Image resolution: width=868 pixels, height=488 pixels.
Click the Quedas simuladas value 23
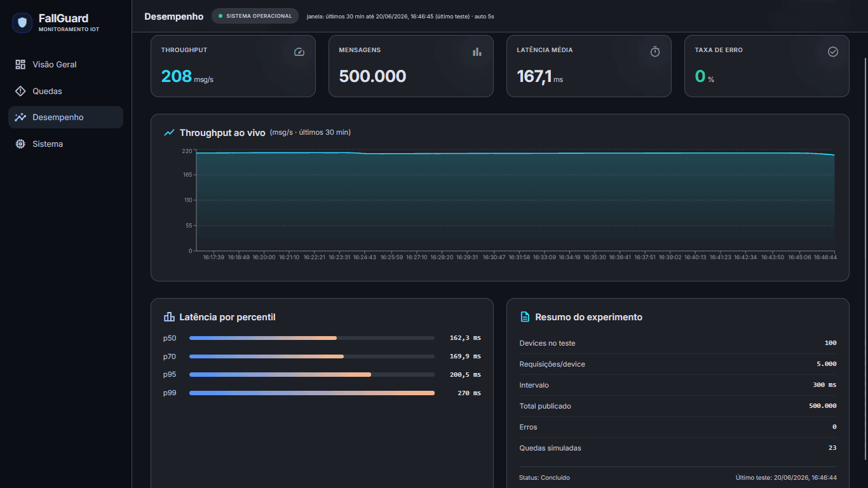(x=832, y=448)
